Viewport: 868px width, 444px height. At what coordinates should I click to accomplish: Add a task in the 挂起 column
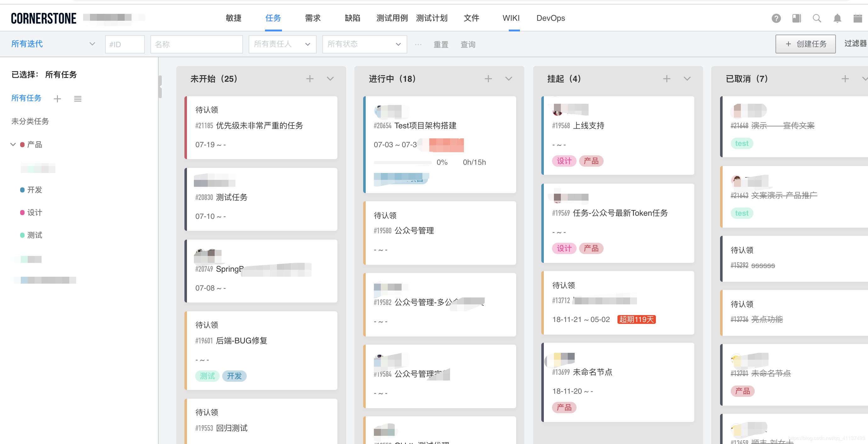pos(667,78)
